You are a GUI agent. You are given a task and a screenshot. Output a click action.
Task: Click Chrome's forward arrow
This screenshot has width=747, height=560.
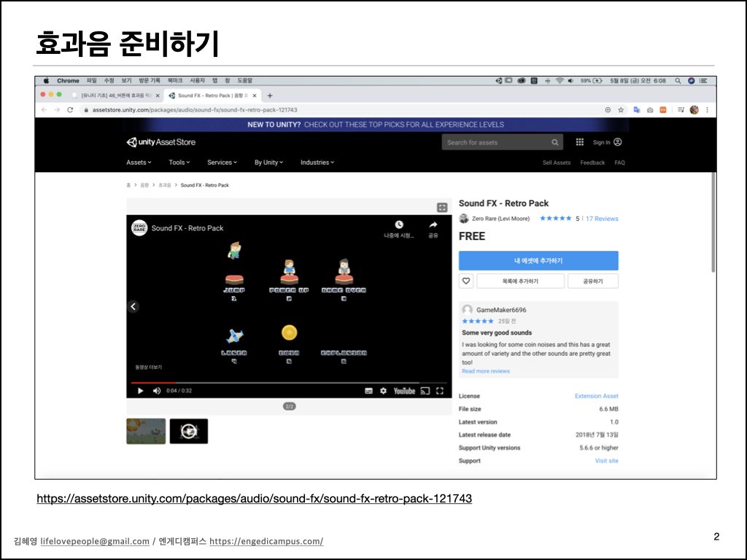pos(57,109)
